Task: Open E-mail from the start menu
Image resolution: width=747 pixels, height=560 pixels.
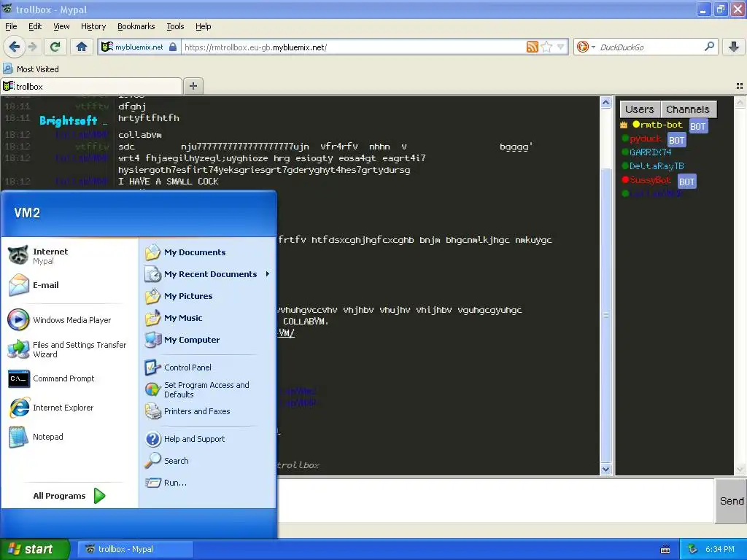Action: click(70, 285)
